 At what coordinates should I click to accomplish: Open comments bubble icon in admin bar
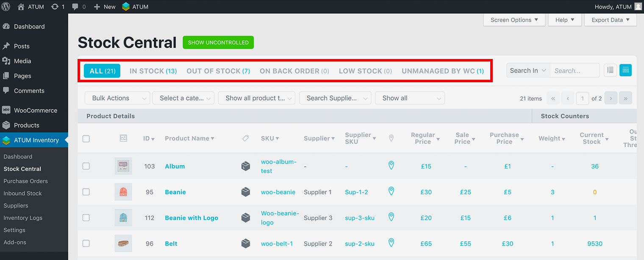pos(75,7)
